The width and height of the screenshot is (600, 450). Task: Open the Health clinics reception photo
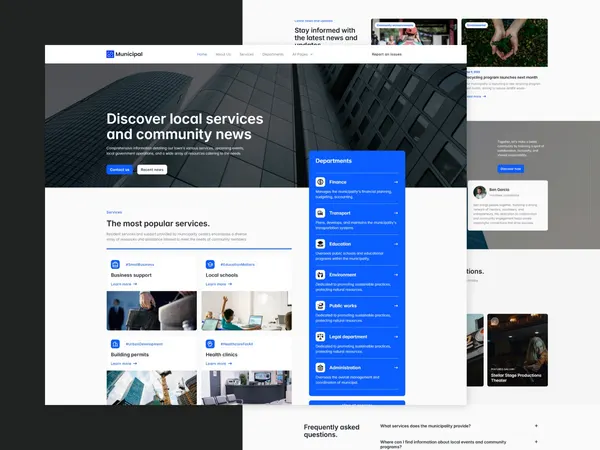click(246, 388)
